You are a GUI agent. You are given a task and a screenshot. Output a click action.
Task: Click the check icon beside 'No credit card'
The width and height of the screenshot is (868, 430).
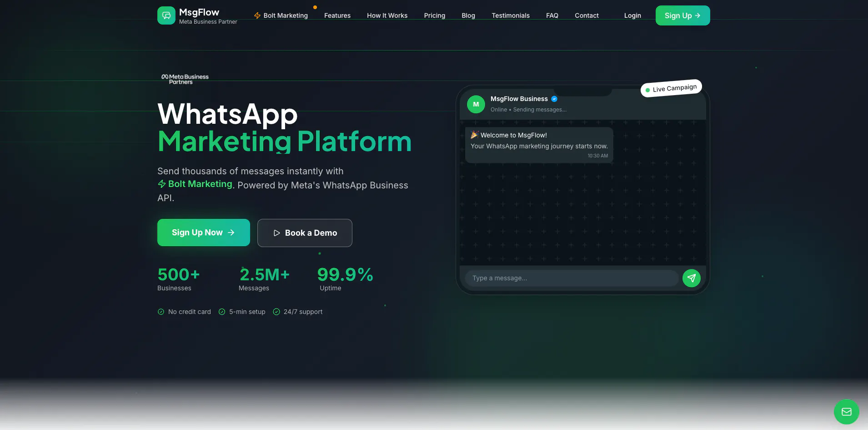pyautogui.click(x=161, y=312)
